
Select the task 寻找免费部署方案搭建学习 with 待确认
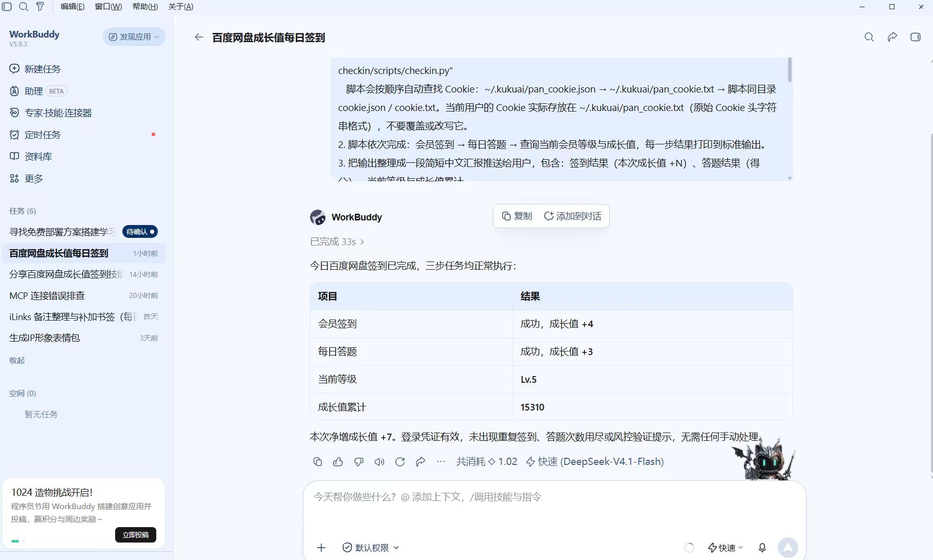[83, 232]
